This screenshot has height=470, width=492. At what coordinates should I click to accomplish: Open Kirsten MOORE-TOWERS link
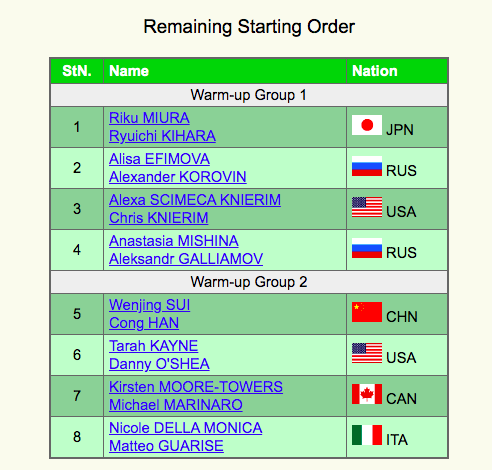click(196, 387)
